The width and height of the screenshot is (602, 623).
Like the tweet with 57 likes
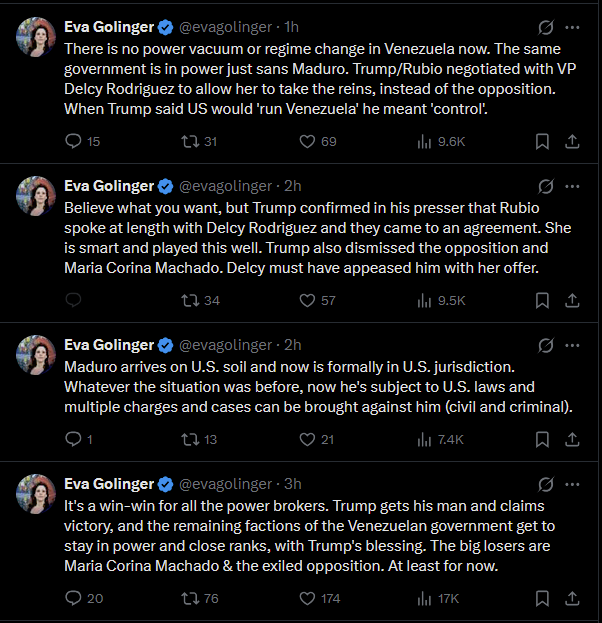(308, 300)
